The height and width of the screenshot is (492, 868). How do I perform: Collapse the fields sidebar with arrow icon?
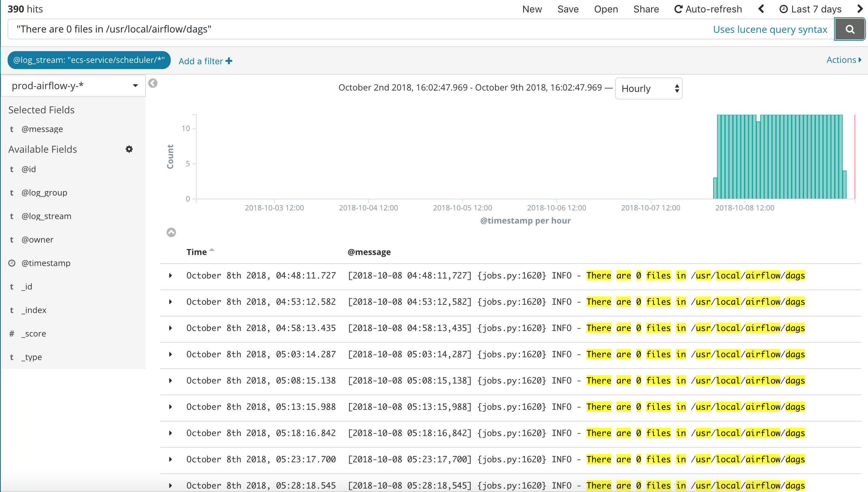[153, 83]
